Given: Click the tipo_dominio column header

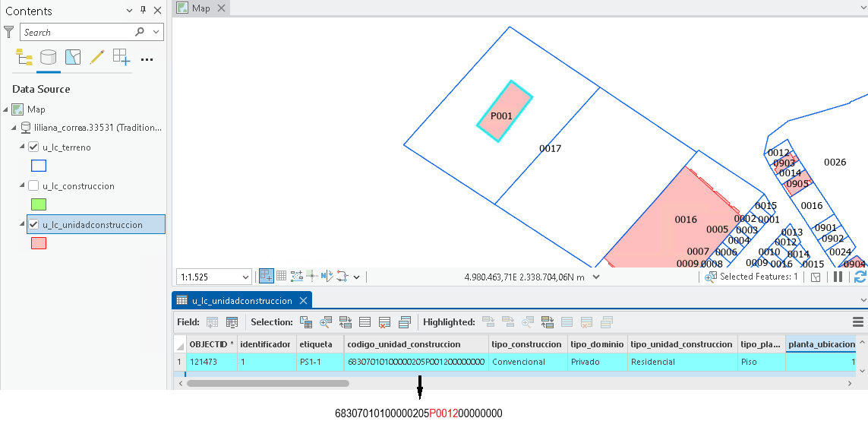Looking at the screenshot, I should 598,344.
